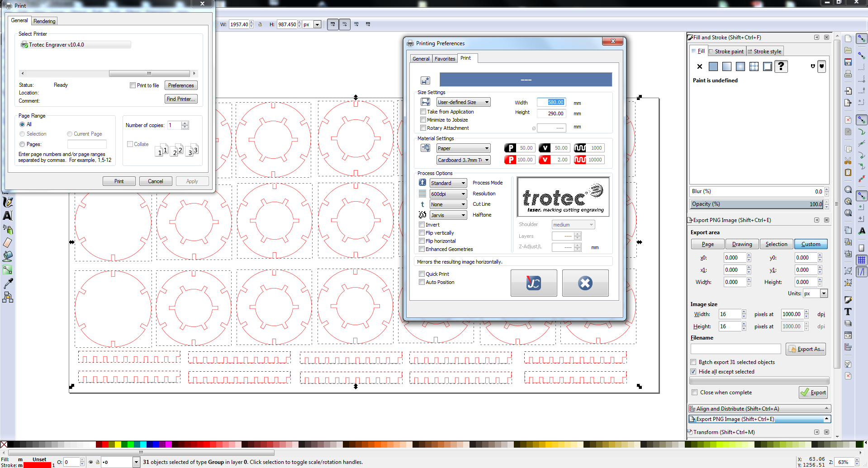Check Take from Application
Viewport: 868px width, 468px height.
423,112
